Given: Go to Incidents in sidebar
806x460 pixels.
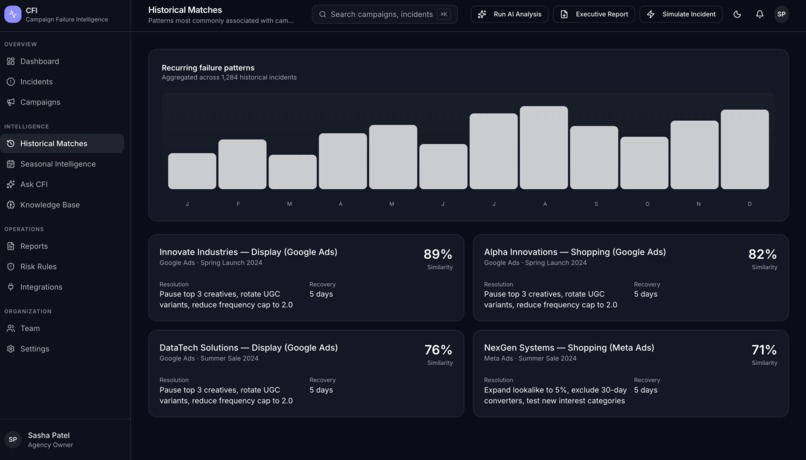Looking at the screenshot, I should (62, 82).
